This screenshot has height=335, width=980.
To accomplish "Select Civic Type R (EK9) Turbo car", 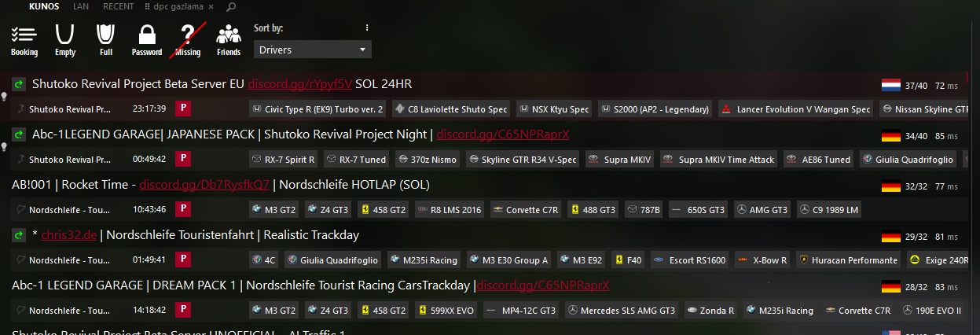I will [x=318, y=109].
